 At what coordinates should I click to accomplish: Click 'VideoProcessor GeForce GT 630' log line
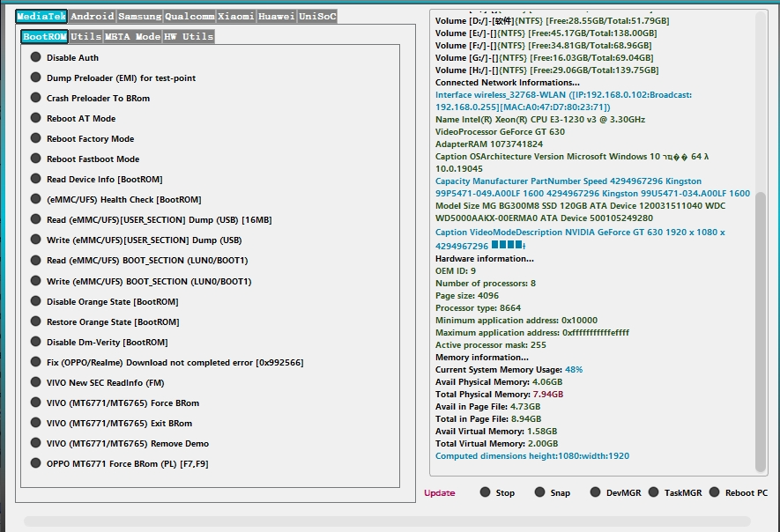click(x=500, y=132)
